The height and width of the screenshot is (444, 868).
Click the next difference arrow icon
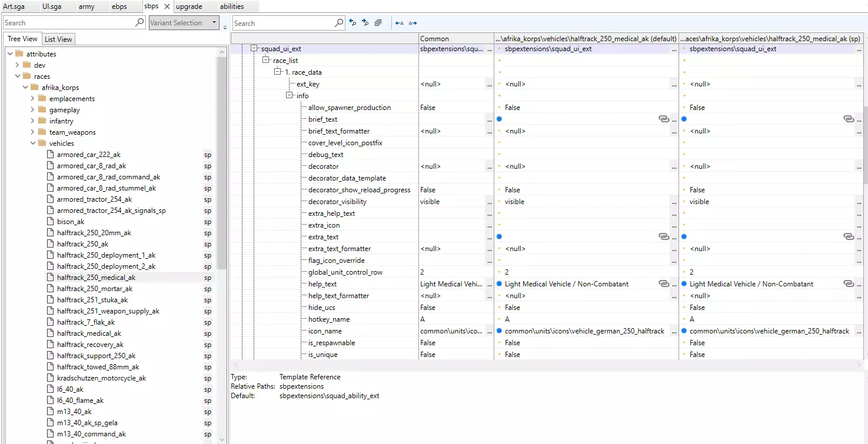pyautogui.click(x=413, y=23)
